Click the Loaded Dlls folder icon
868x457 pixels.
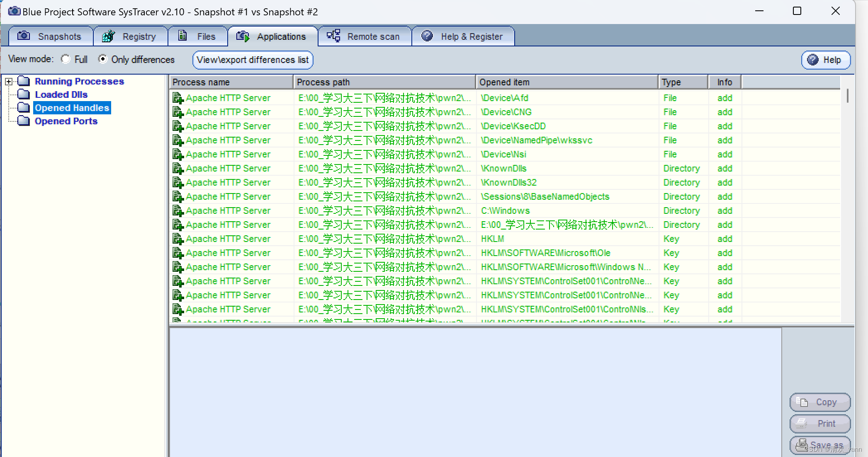pyautogui.click(x=24, y=94)
